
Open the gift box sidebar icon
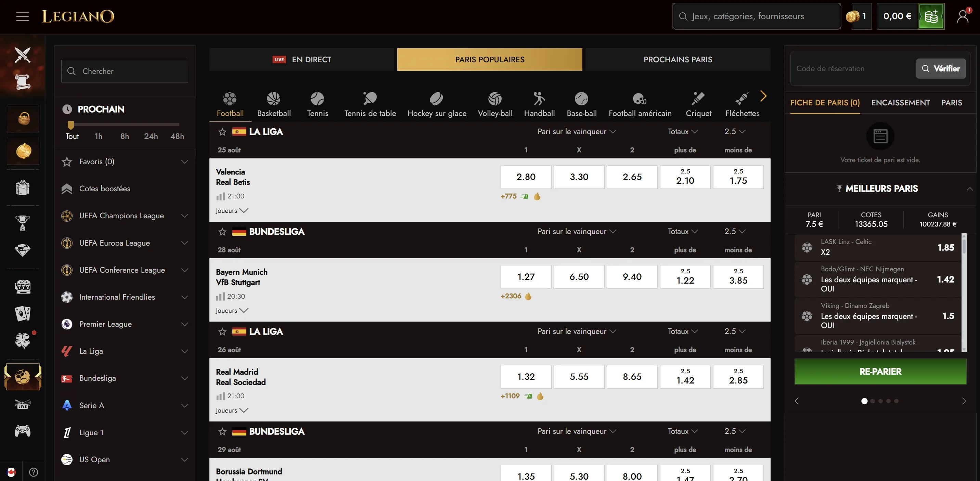coord(23,187)
